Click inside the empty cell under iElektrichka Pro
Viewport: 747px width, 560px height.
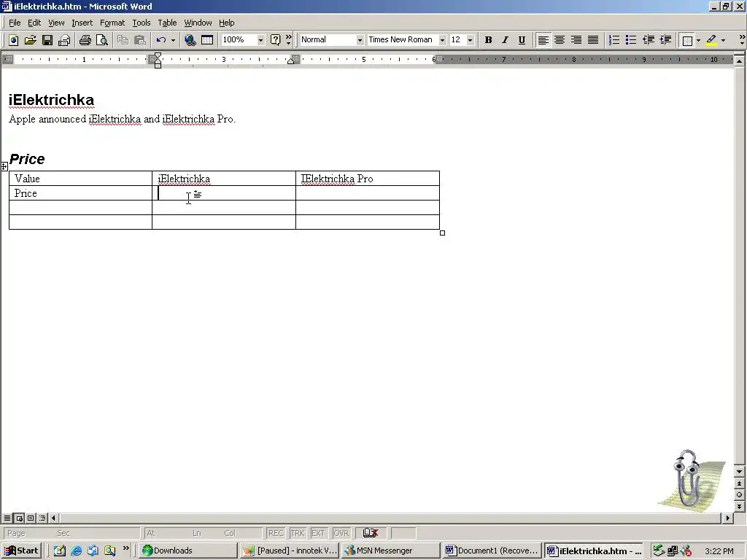(368, 192)
